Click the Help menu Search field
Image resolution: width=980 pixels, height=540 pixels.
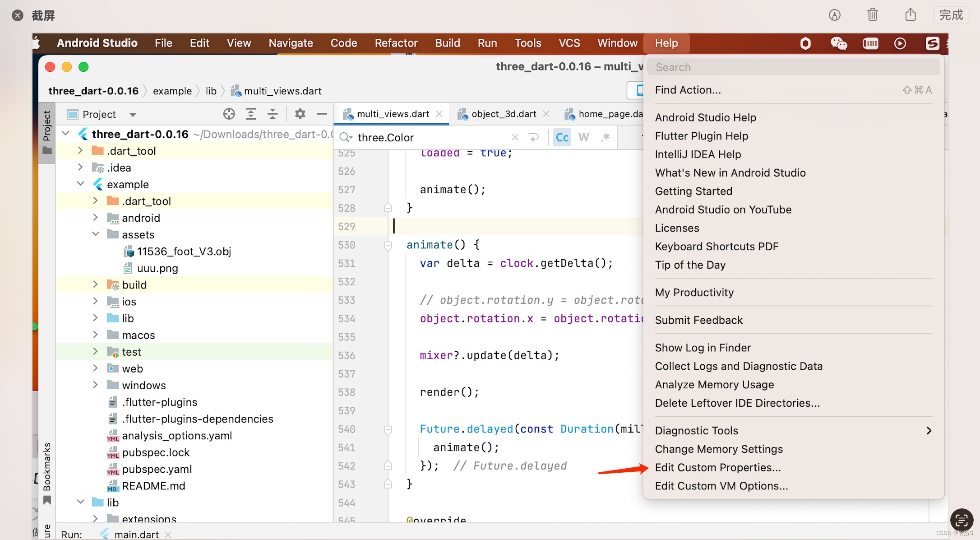(x=793, y=67)
